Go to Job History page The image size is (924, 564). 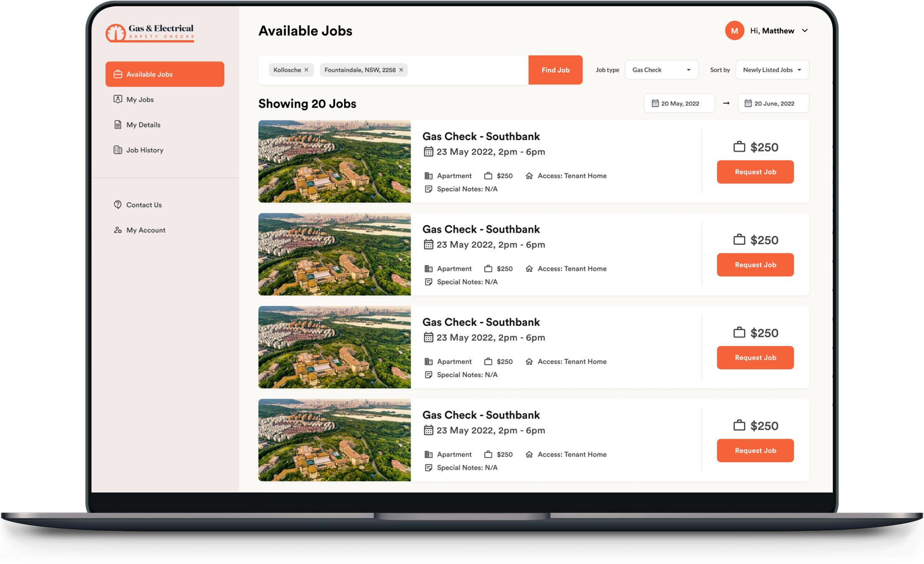[144, 150]
